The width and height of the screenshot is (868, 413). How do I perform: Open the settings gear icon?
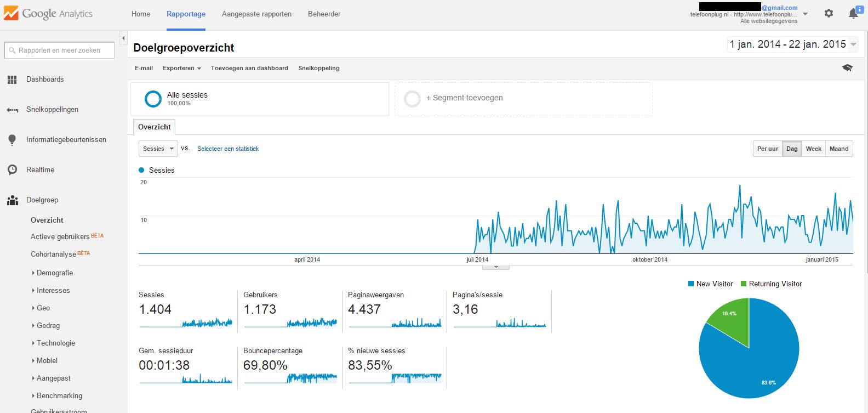coord(829,13)
